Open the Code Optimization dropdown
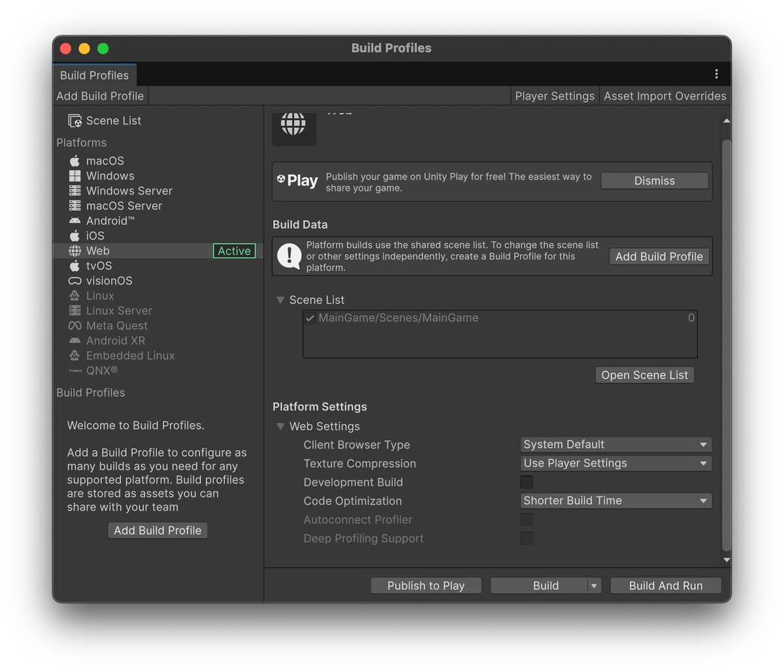Screen dimensions: 784x672 coord(616,501)
